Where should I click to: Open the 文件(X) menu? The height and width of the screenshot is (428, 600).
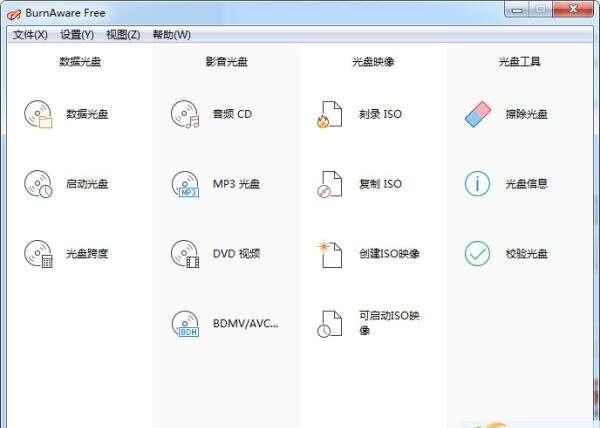(30, 34)
